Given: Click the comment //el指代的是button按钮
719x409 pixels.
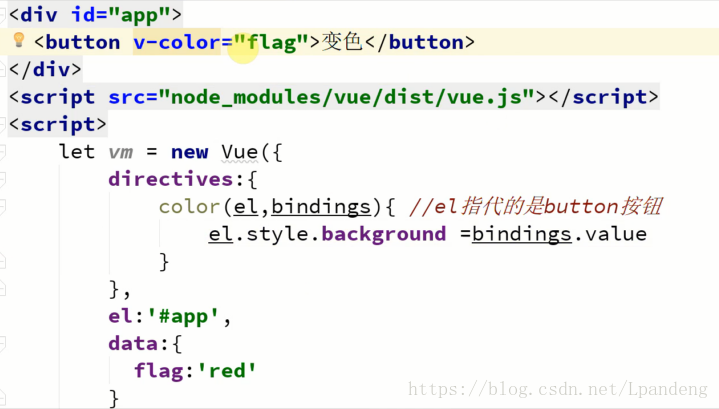Looking at the screenshot, I should (x=536, y=206).
